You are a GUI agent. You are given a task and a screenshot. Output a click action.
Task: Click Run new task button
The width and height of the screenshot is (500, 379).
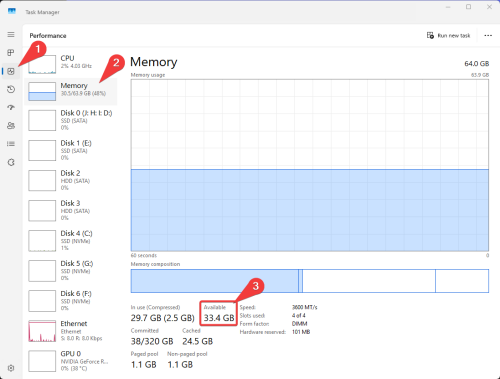pos(448,35)
